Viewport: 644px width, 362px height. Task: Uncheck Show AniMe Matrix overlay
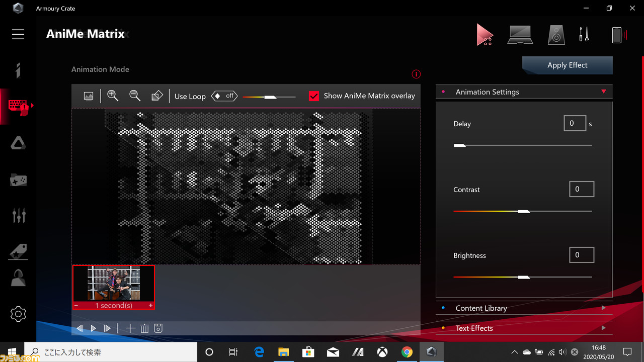pos(314,96)
